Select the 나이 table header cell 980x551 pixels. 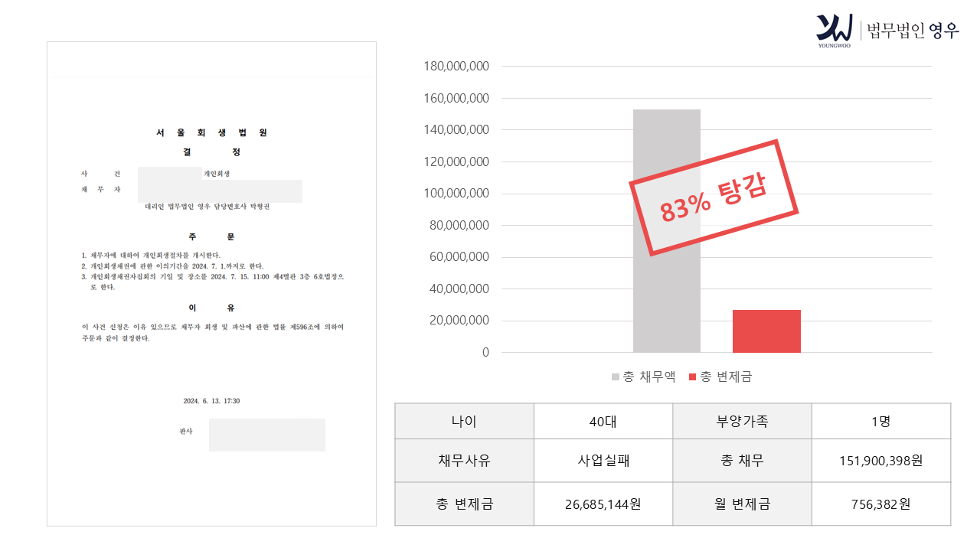(465, 421)
